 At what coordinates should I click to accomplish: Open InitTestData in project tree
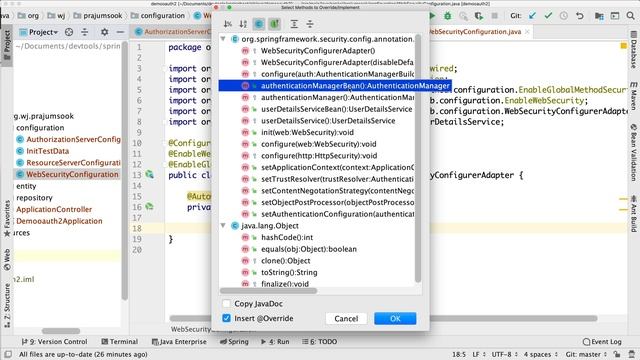tap(47, 151)
